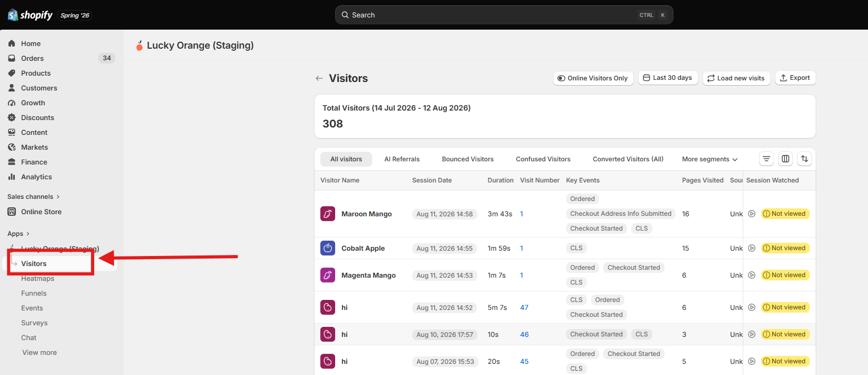Click the Shopify logo
This screenshot has height=375, width=868.
30,15
